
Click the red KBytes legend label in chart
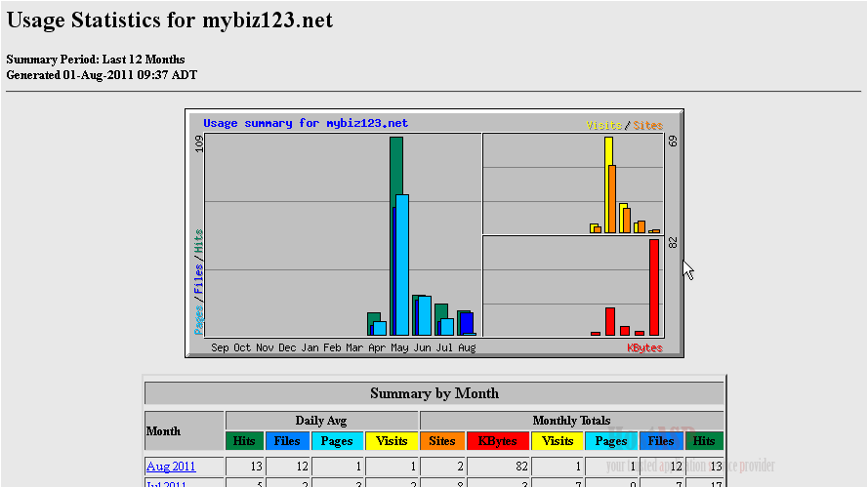tap(644, 347)
